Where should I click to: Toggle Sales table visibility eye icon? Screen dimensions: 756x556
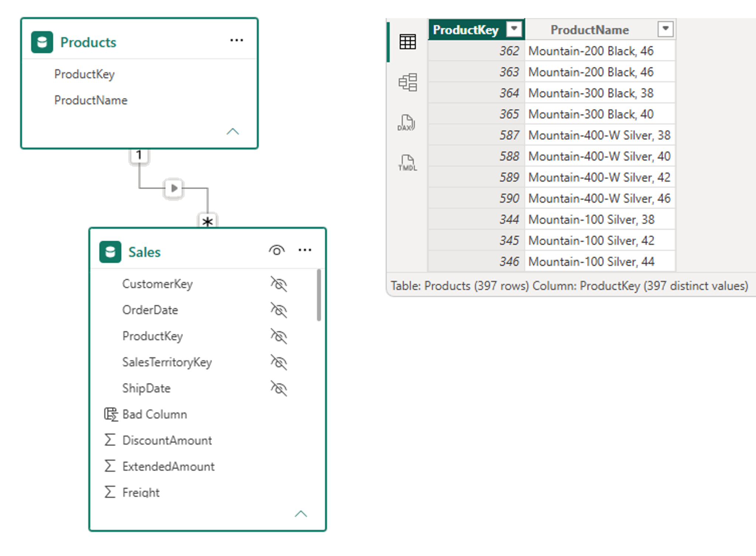[277, 250]
